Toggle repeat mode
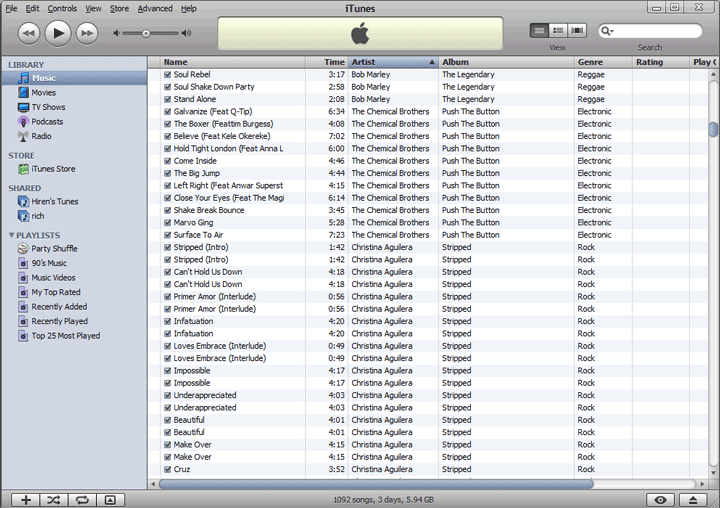 click(x=82, y=500)
